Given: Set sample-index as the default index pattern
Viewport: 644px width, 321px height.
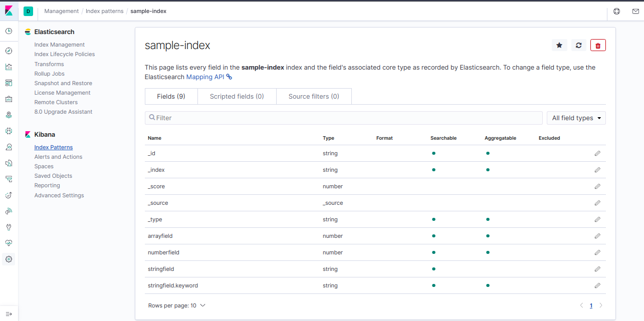Looking at the screenshot, I should (x=559, y=45).
